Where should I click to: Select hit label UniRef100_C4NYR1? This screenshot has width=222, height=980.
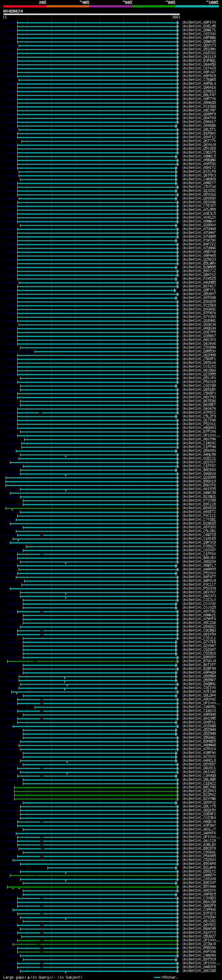click(x=199, y=707)
